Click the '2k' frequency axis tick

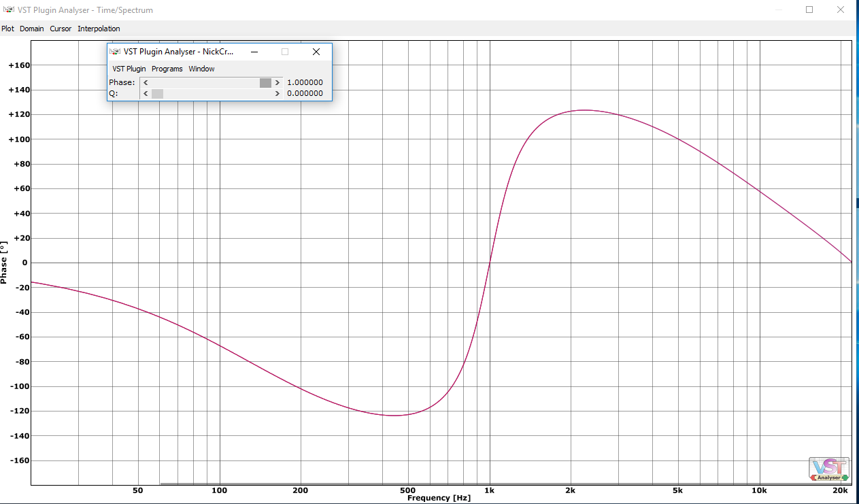571,490
